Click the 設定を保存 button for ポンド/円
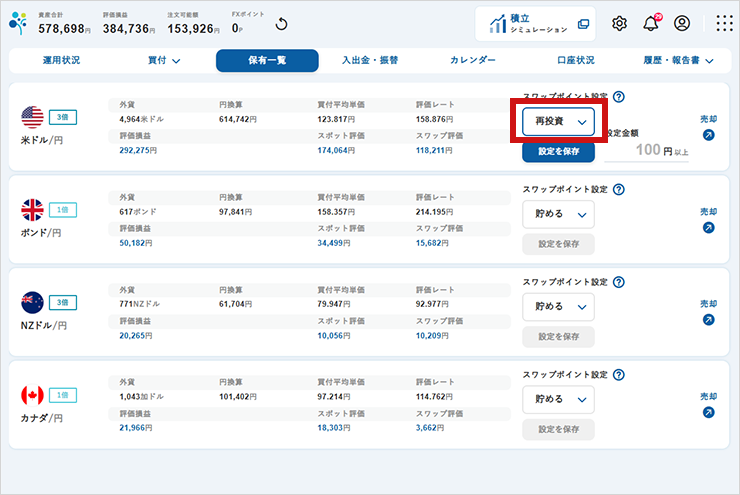This screenshot has width=740, height=495. [558, 244]
